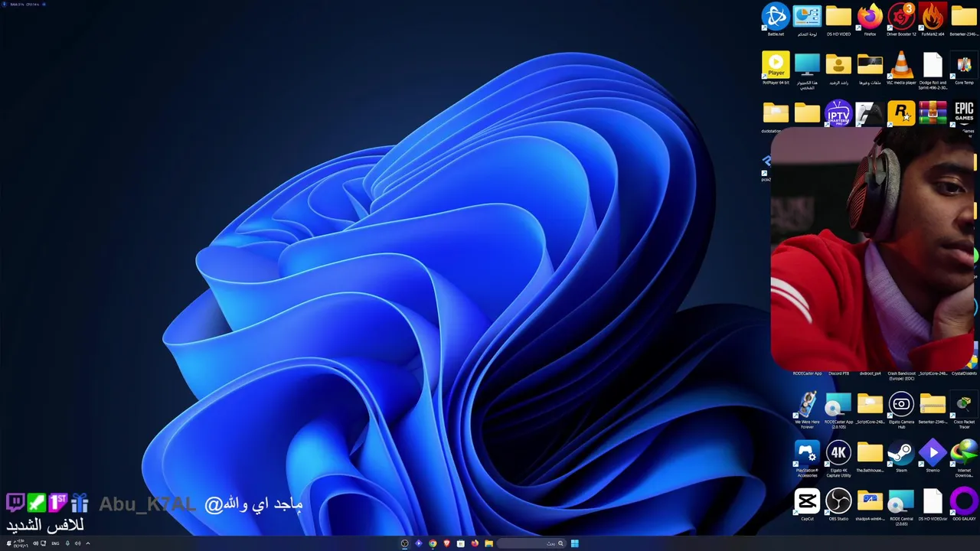
Task: Open the user profile folder with person symbol
Action: pyautogui.click(x=838, y=69)
